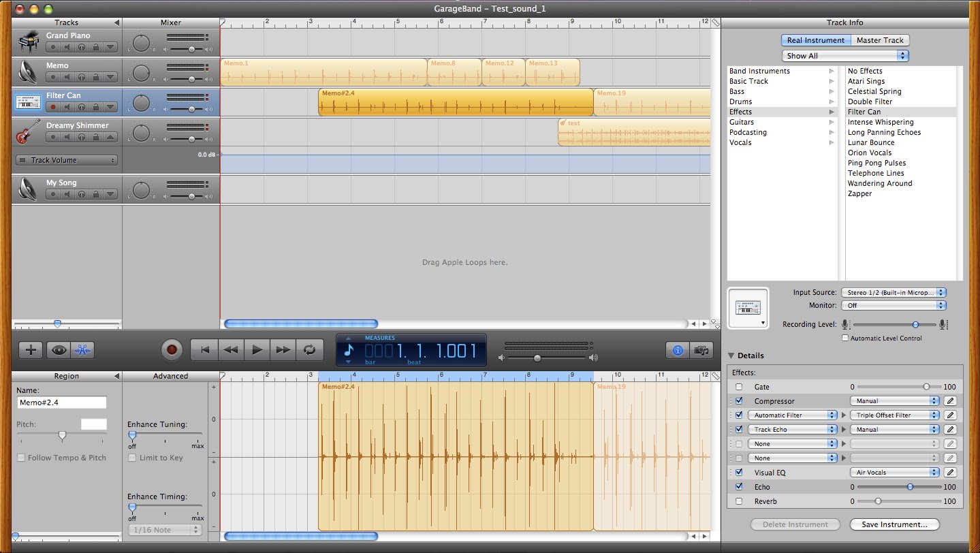Mute the Memo track
The height and width of the screenshot is (553, 980).
point(67,77)
